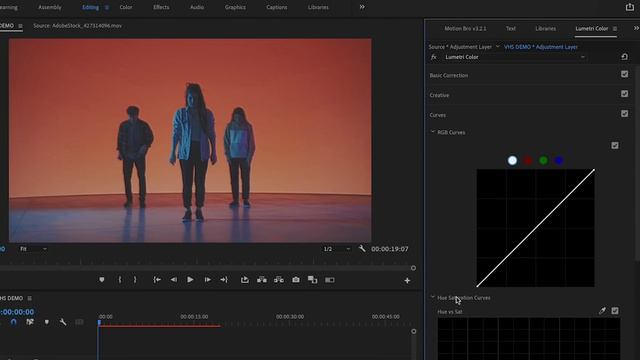Image resolution: width=640 pixels, height=360 pixels.
Task: Click the Extract icon
Action: tap(262, 280)
